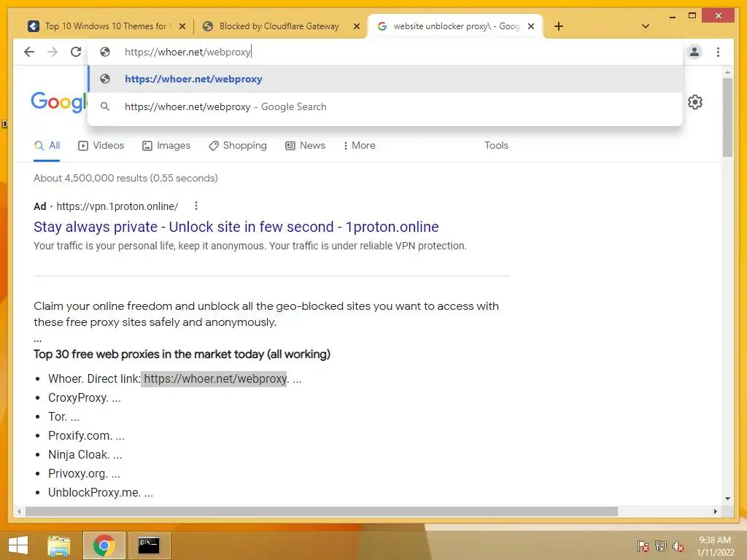Open Chrome's three-dot menu
747x560 pixels.
click(x=718, y=52)
